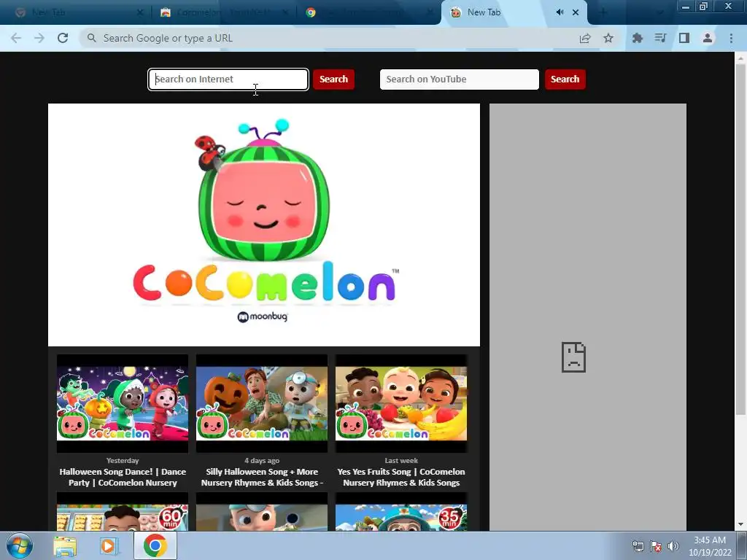Click Search button beside Search on YouTube
The width and height of the screenshot is (747, 560).
click(565, 79)
